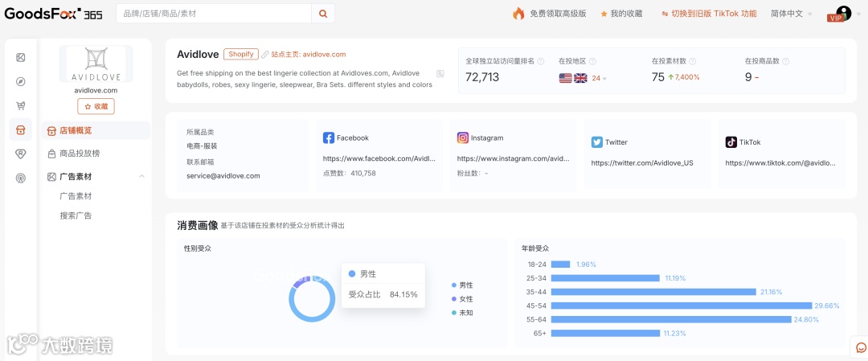This screenshot has height=361, width=868.
Task: Toggle 女性 legend item in gender chart
Action: (x=462, y=299)
